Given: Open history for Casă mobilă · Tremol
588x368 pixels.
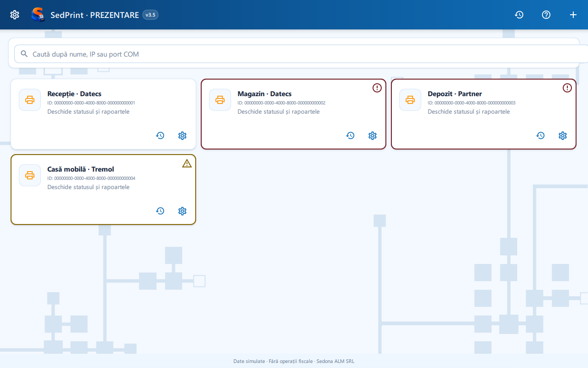Looking at the screenshot, I should click(160, 211).
